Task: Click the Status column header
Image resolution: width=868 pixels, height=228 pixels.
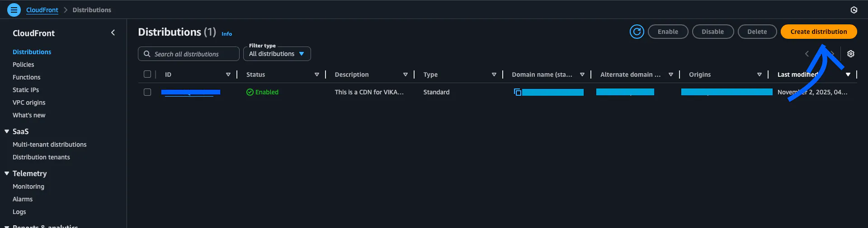Action: [x=255, y=74]
